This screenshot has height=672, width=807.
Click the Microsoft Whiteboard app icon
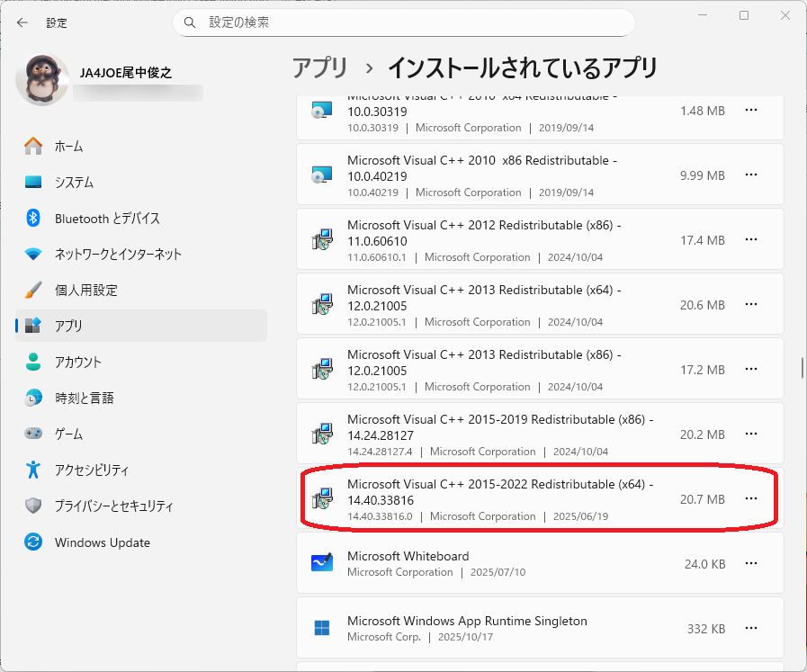[x=322, y=563]
